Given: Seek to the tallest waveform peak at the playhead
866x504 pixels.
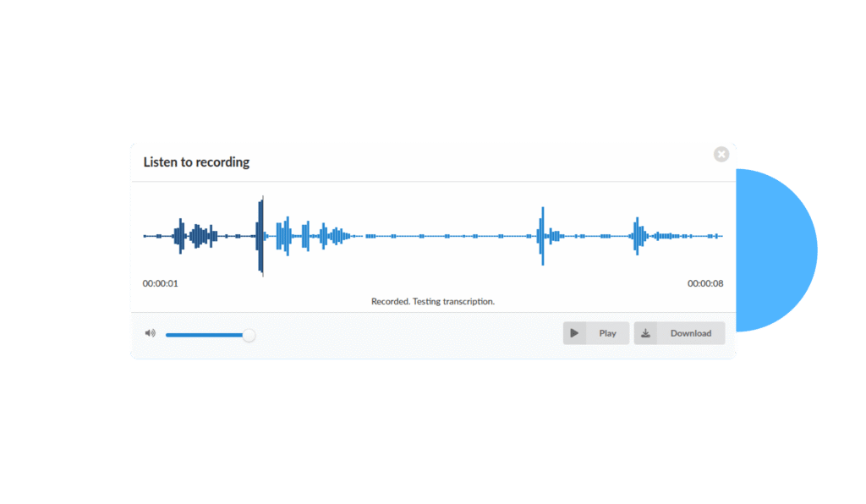Looking at the screenshot, I should pos(260,236).
